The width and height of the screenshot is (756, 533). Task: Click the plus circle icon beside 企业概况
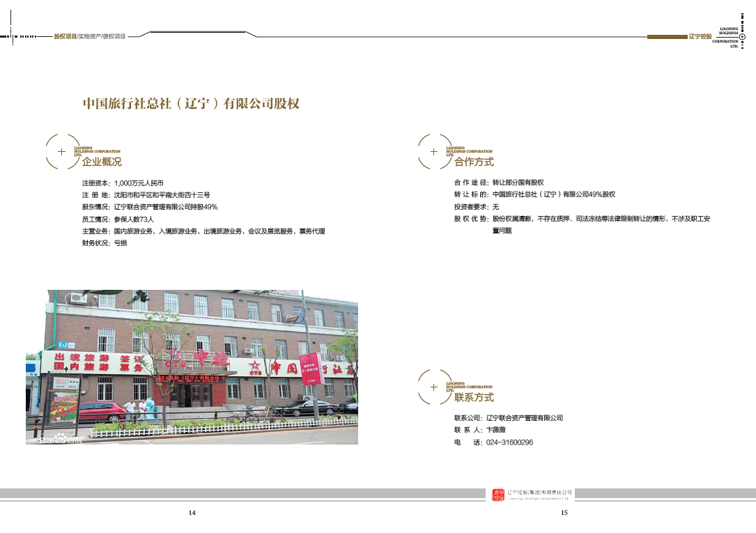[x=62, y=151]
